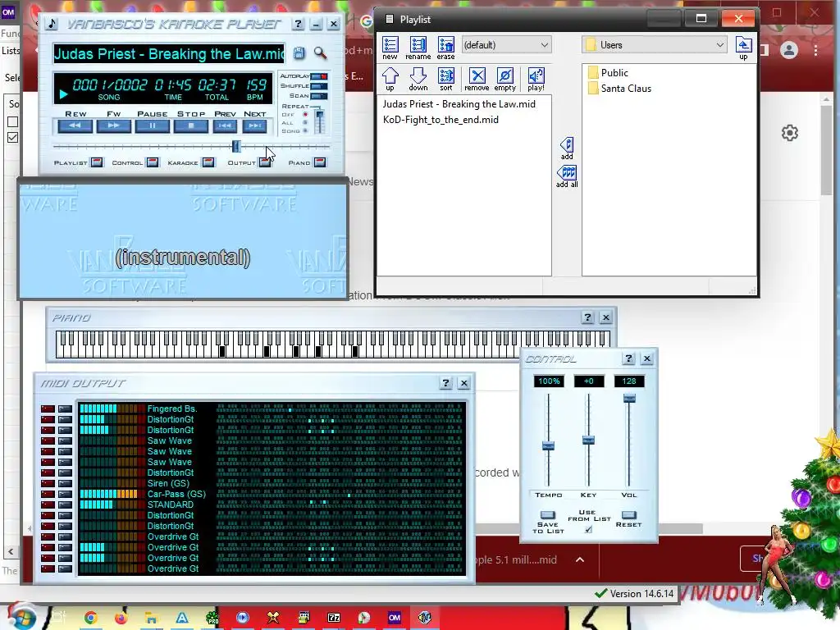Screen dimensions: 840x630
Task: Click the remove song icon
Action: click(x=477, y=80)
